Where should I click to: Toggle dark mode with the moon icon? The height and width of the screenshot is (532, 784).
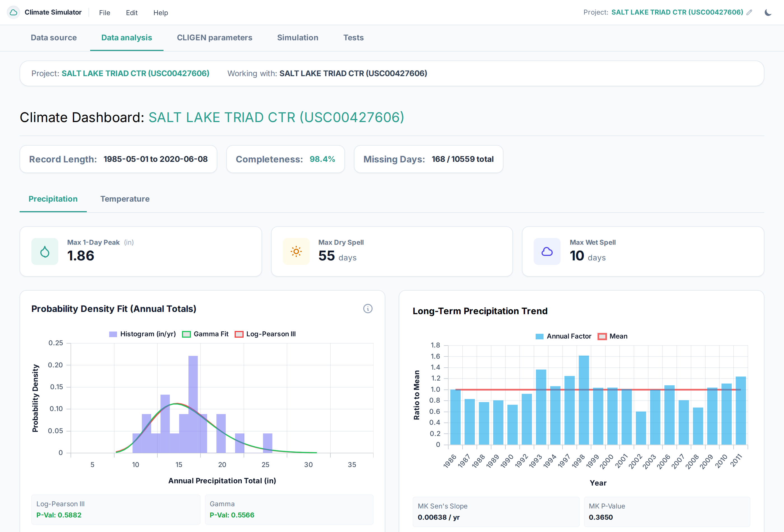768,13
